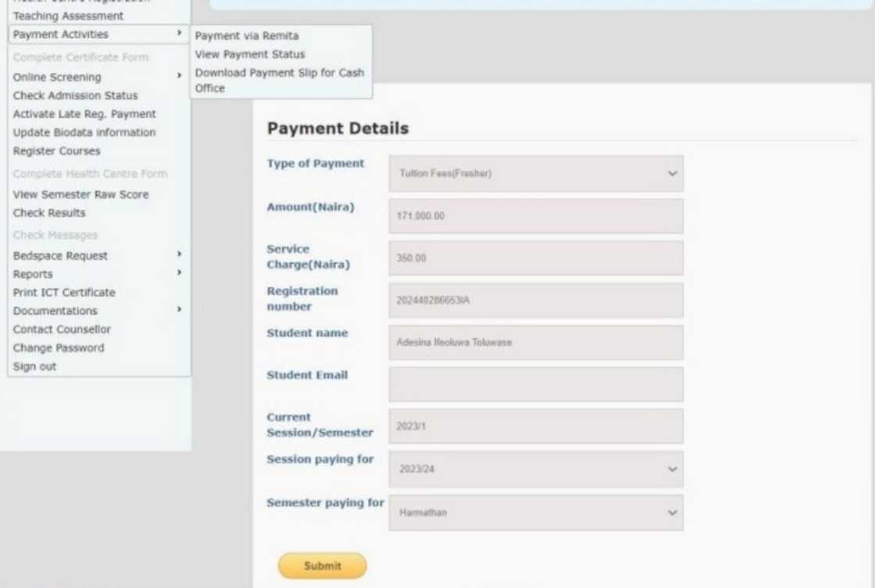Open Register Courses page

point(56,151)
